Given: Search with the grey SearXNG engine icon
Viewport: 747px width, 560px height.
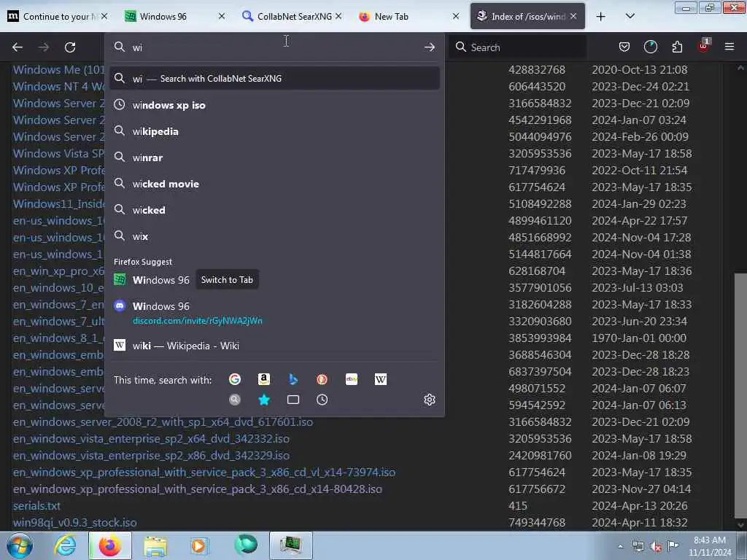Looking at the screenshot, I should click(x=235, y=400).
